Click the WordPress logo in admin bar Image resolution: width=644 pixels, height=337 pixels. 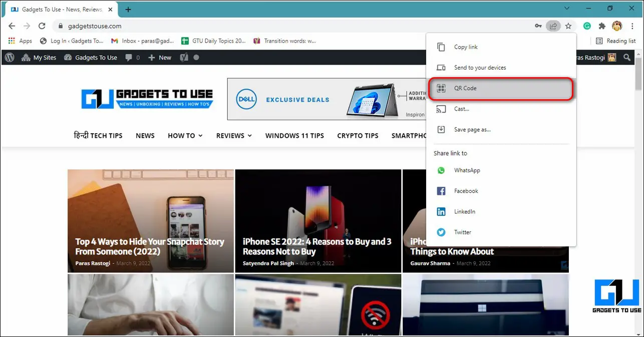coord(10,58)
